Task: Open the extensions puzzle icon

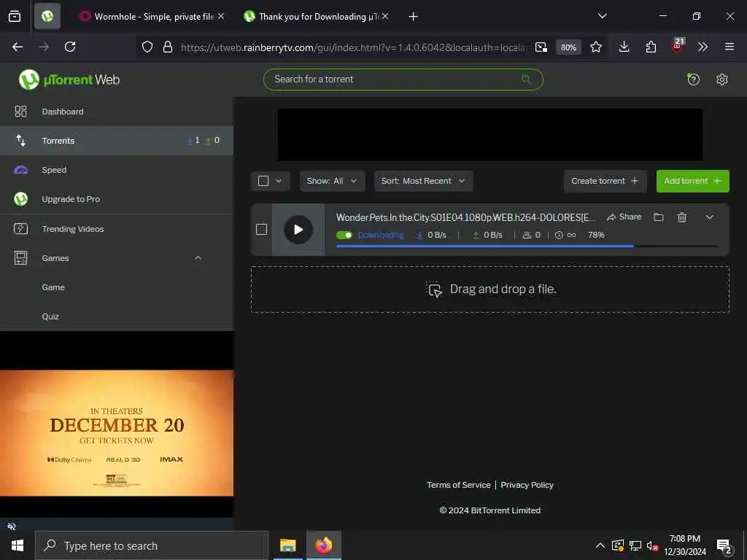Action: pos(651,47)
